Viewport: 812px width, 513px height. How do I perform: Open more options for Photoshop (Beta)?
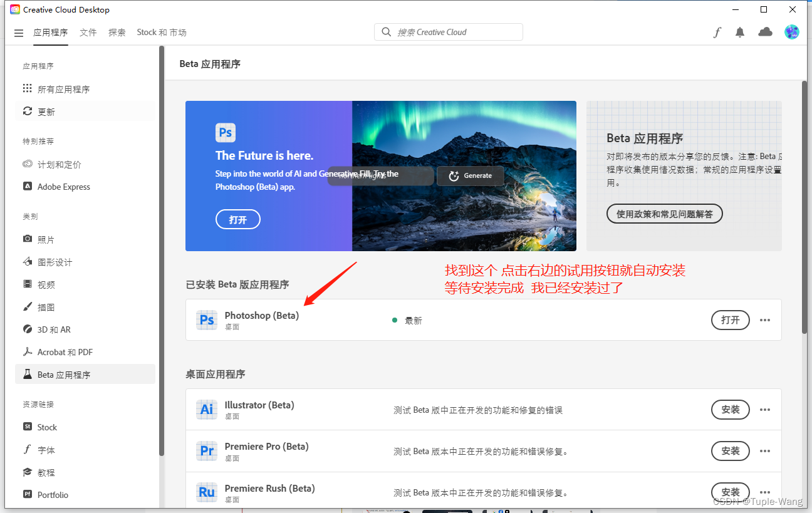(765, 320)
